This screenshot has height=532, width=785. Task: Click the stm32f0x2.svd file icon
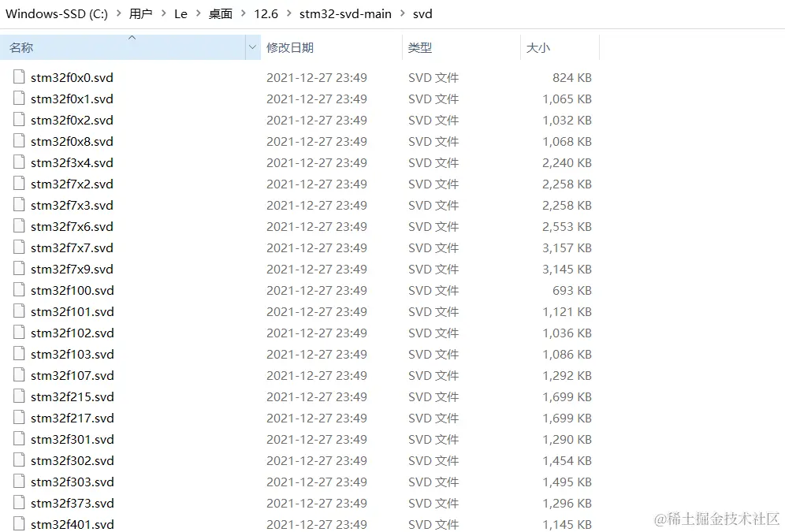[x=19, y=119]
